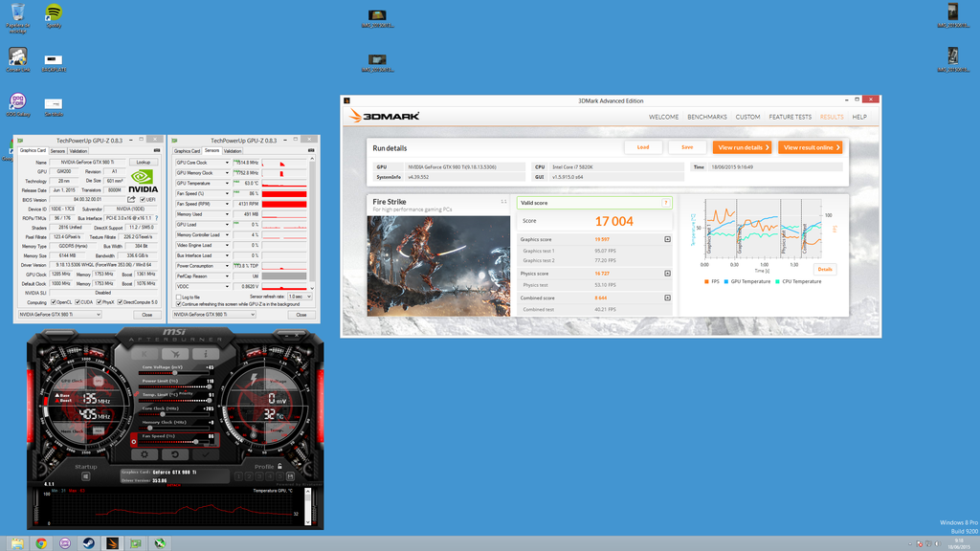Open the GPU selector dropdown in GPU-Z Graphics Card window
This screenshot has height=551, width=980.
click(59, 314)
